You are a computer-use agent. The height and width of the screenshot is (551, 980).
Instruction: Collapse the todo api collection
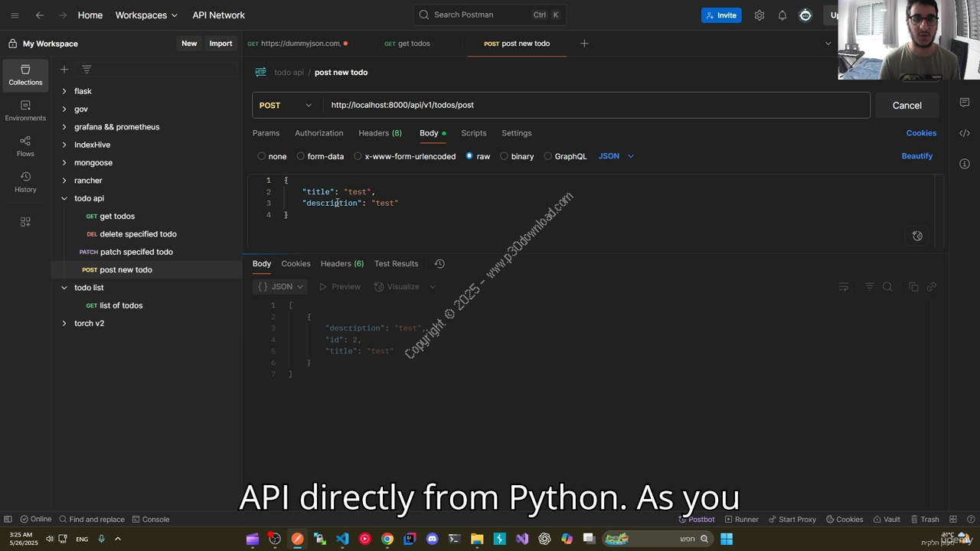coord(64,198)
